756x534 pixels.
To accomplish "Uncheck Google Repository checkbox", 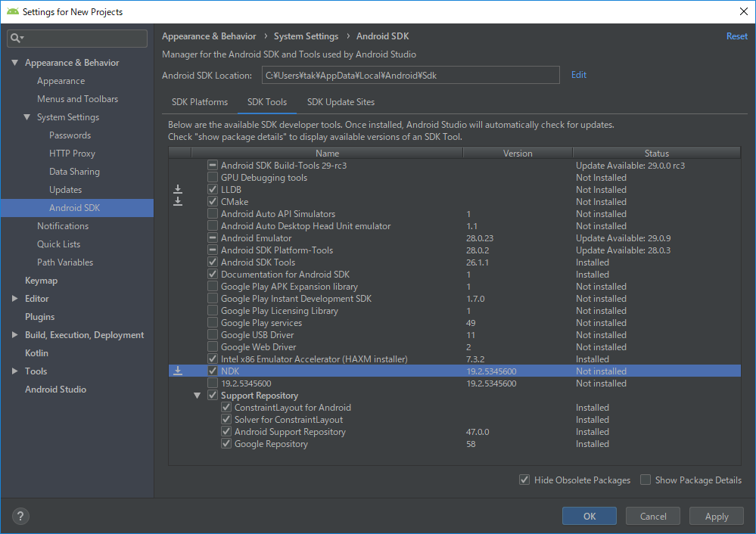I will [226, 443].
